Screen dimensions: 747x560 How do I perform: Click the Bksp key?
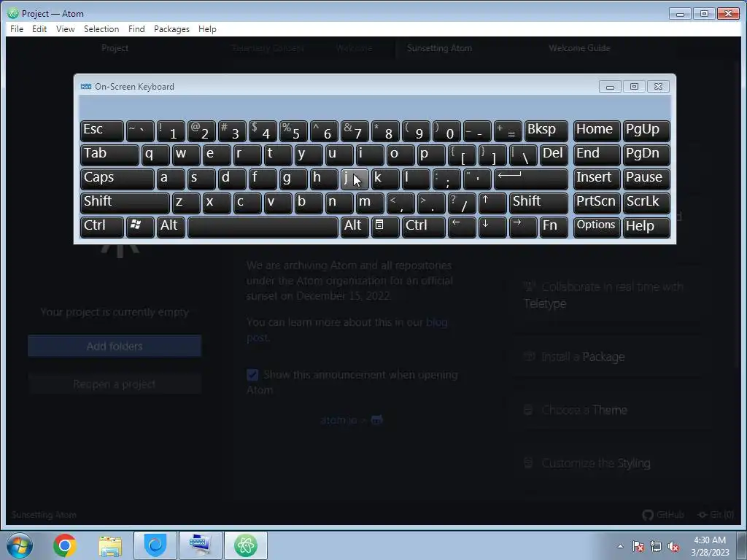coord(546,131)
